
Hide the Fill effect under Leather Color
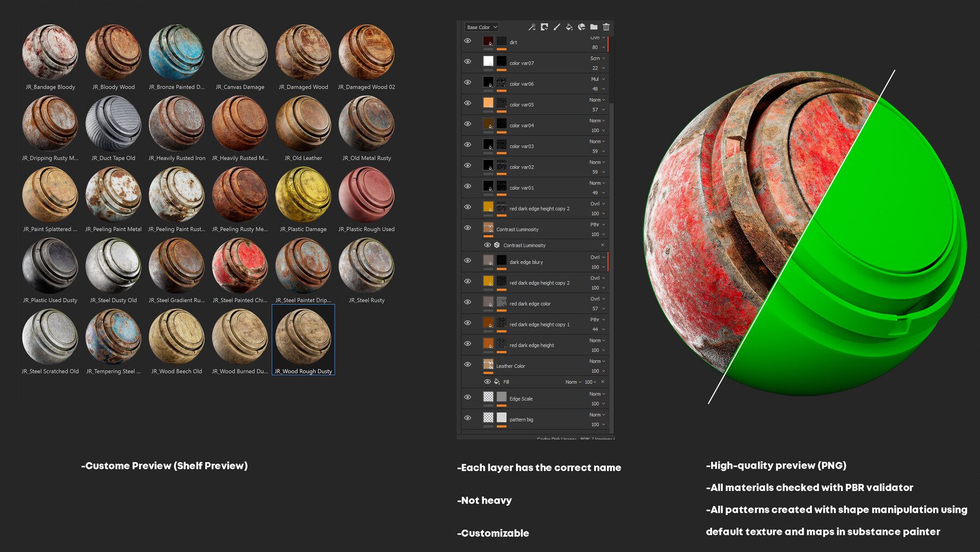(x=487, y=382)
